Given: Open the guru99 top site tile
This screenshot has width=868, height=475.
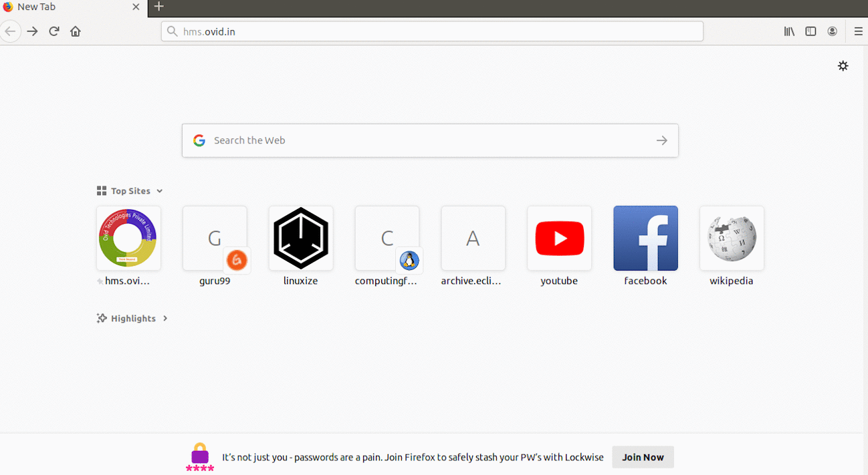Looking at the screenshot, I should [215, 238].
